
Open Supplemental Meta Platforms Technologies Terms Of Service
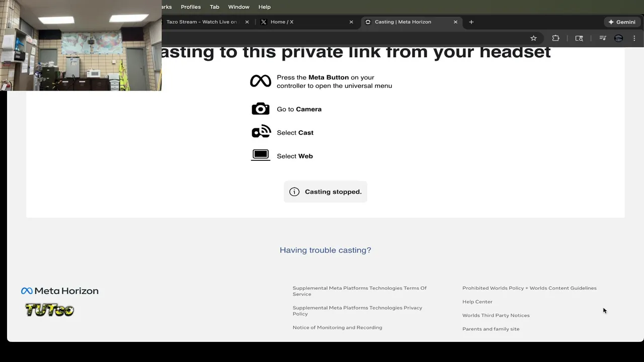359,291
